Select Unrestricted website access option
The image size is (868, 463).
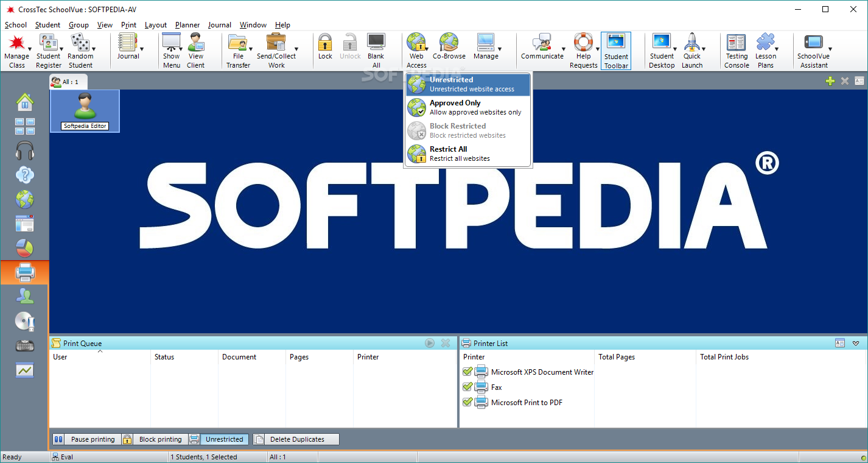pyautogui.click(x=468, y=84)
